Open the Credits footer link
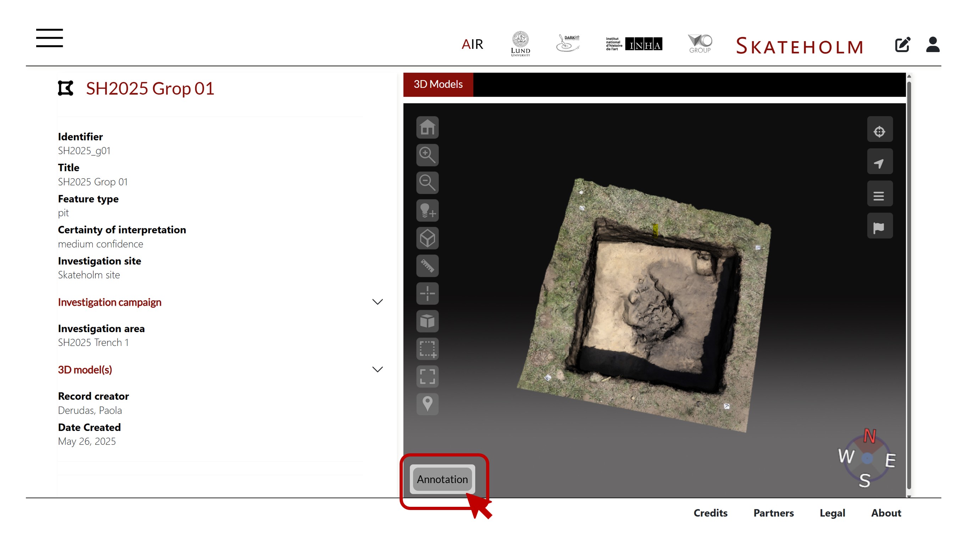Screen dimensions: 980x538 [x=710, y=513]
